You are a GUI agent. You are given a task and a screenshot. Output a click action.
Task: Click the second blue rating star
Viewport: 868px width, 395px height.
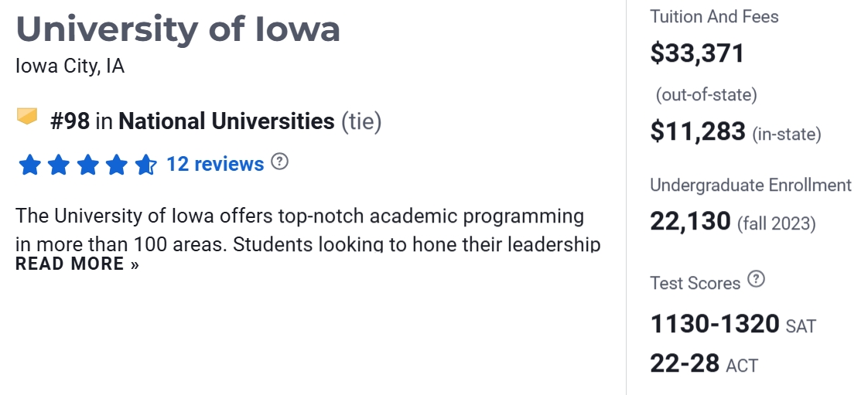(x=59, y=165)
